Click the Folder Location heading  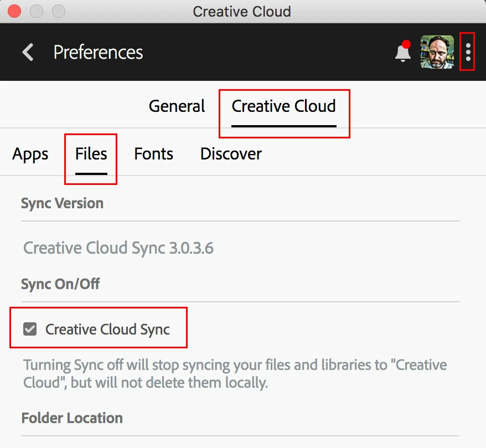coord(72,418)
